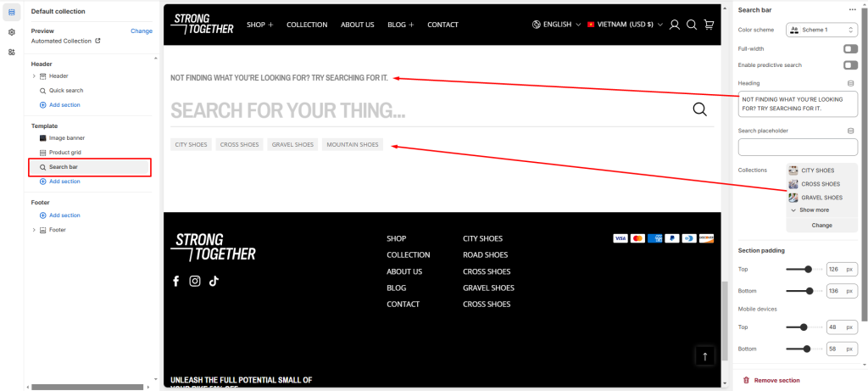Toggle Enable predictive search switch
The image size is (868, 391).
tap(850, 64)
